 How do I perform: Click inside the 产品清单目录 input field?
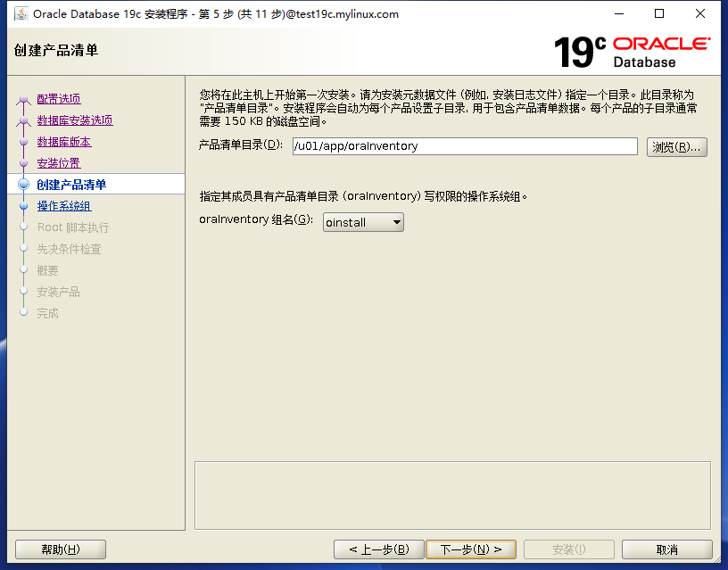point(464,146)
